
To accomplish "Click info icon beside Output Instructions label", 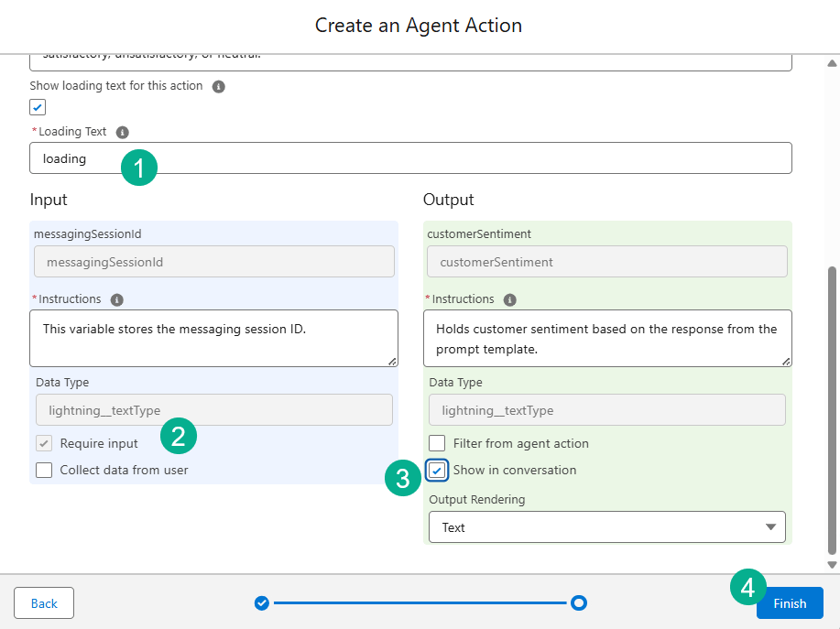I will (x=510, y=299).
